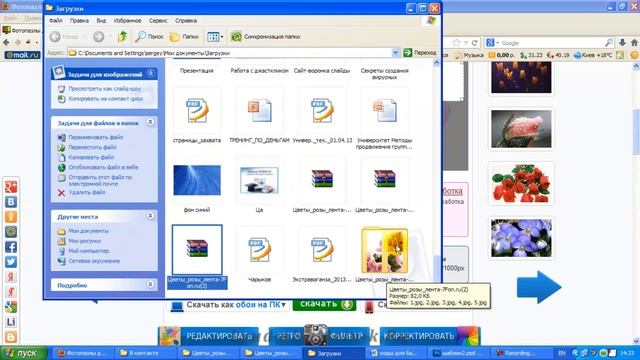Select the Цветы_розы_лента folder with flower pictures
The width and height of the screenshot is (640, 360).
coord(384,250)
